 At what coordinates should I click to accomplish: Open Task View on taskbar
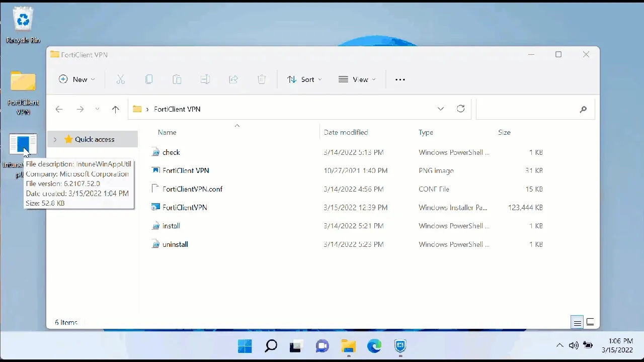click(x=296, y=346)
